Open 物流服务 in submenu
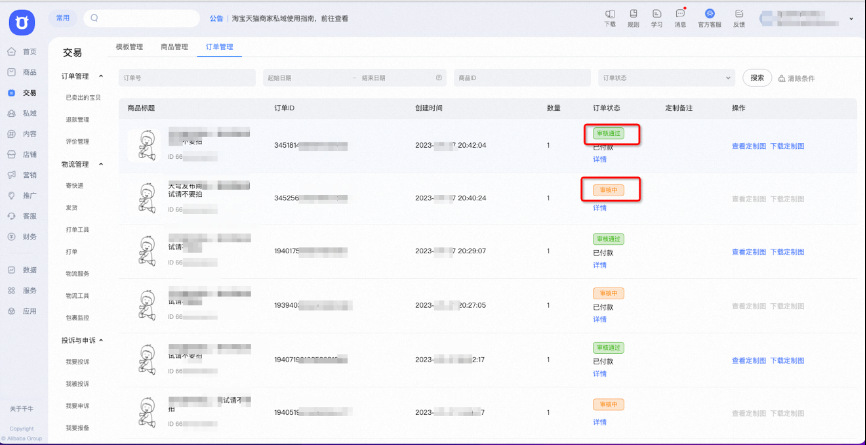The image size is (866, 445). 77,274
